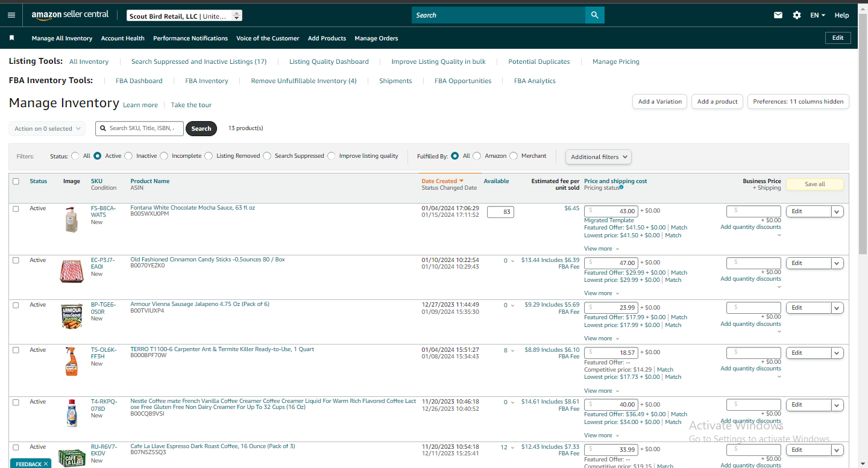This screenshot has height=468, width=868.
Task: Tick the select-all checkbox in the table header
Action: [x=16, y=181]
